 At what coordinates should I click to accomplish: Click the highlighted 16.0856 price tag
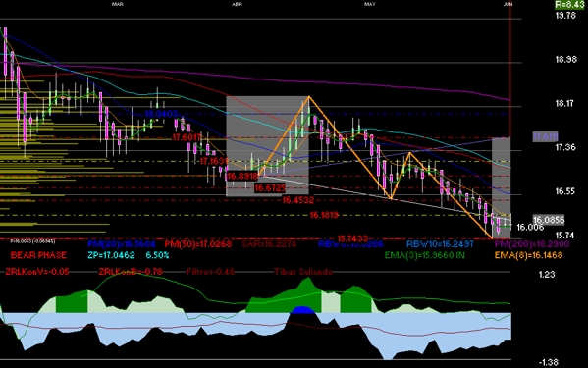pyautogui.click(x=549, y=220)
